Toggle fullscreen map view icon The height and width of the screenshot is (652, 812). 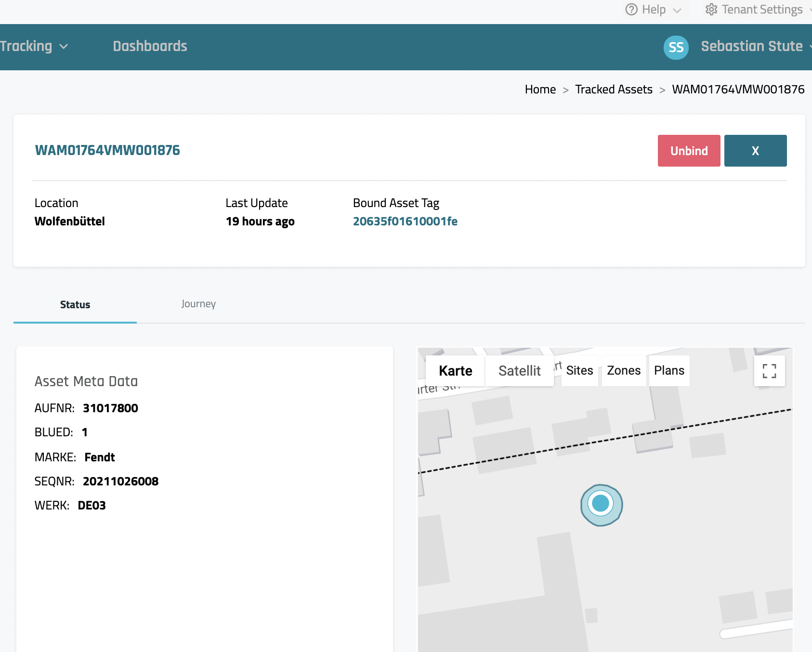pos(769,371)
